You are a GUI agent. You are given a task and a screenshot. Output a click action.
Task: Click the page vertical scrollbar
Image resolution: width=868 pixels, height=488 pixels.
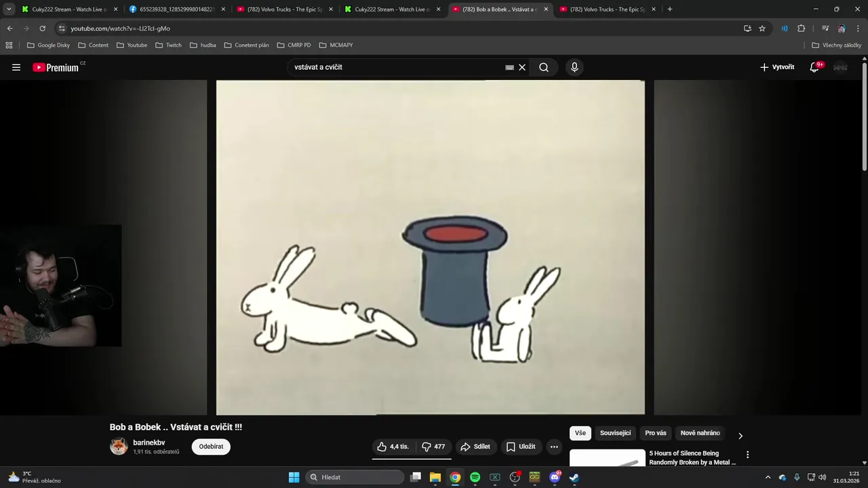tap(864, 117)
